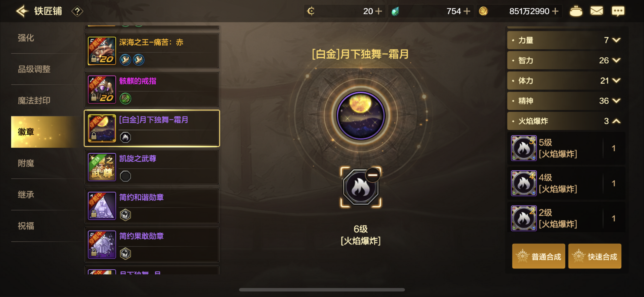Click the plus next to 754 gems

coord(466,11)
